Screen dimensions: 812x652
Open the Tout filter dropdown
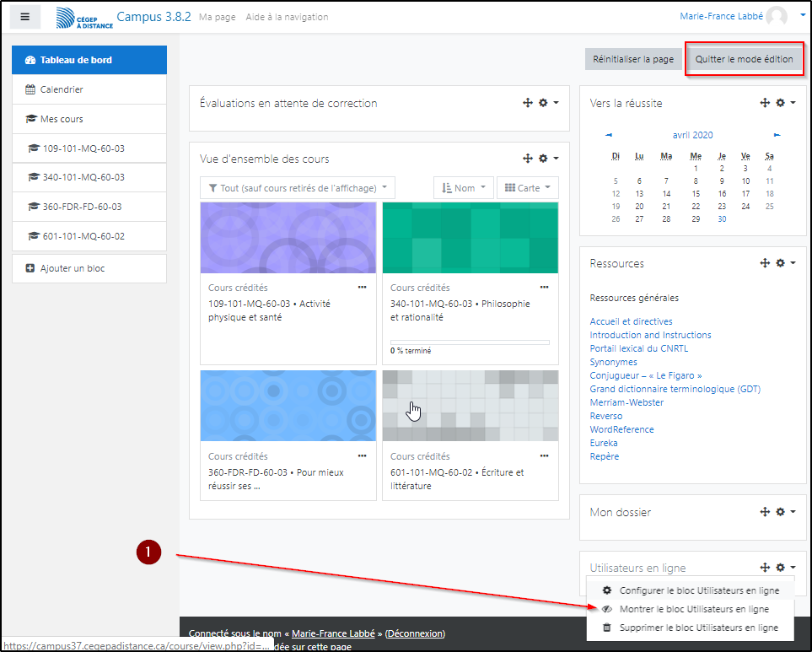[x=298, y=188]
